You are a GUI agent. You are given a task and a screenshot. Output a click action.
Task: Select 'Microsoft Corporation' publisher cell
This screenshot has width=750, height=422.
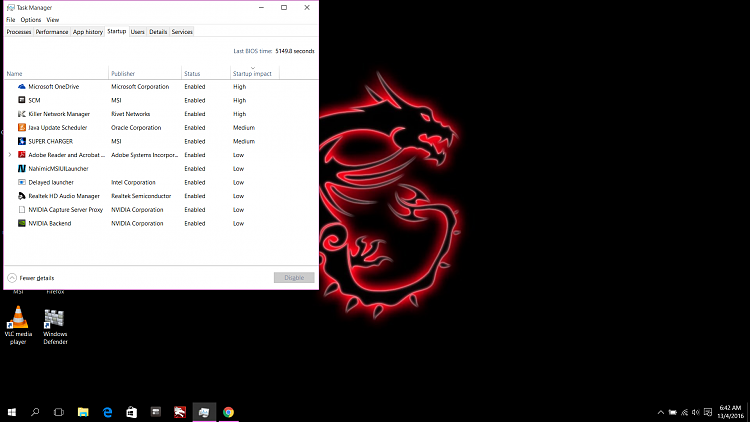point(140,87)
